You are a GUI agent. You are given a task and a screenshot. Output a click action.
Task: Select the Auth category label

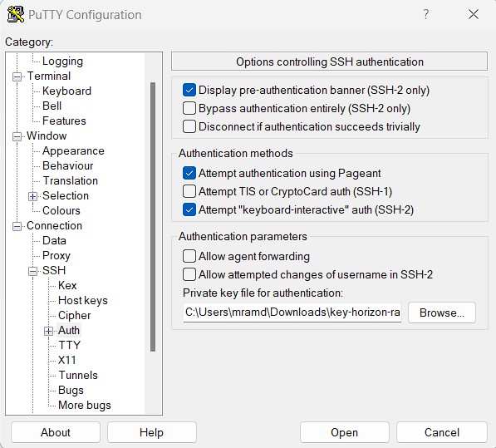[x=69, y=330]
